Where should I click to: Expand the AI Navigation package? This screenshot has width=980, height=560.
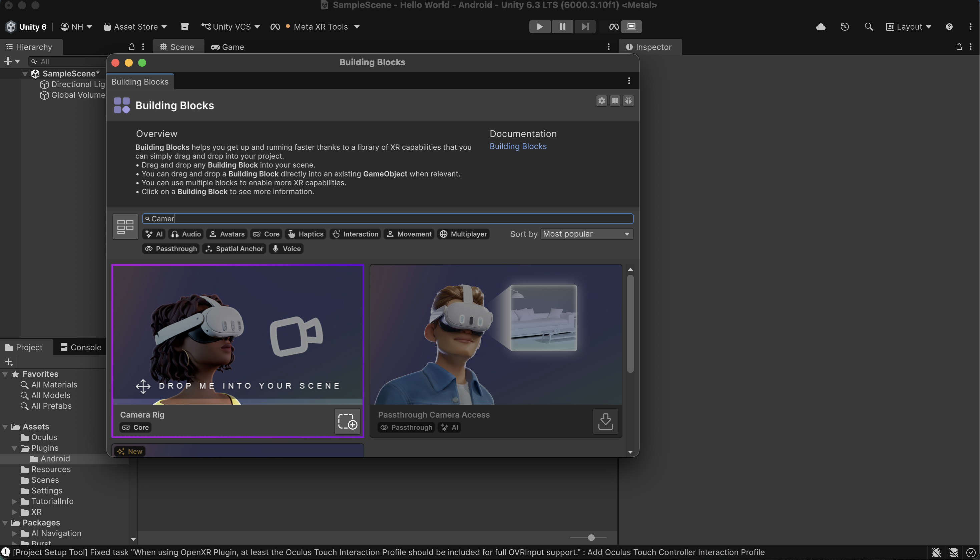pos(15,533)
